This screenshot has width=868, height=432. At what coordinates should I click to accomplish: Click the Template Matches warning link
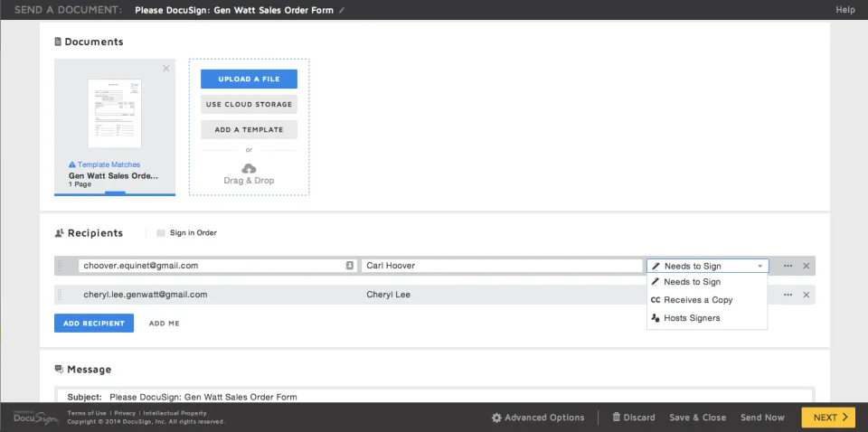tap(104, 164)
